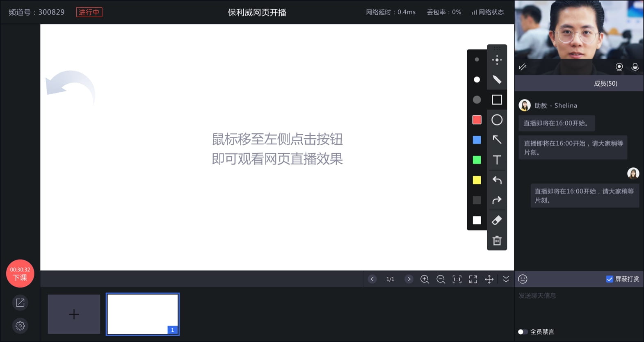Uncheck the 屏蔽打赏 checkbox

point(610,279)
